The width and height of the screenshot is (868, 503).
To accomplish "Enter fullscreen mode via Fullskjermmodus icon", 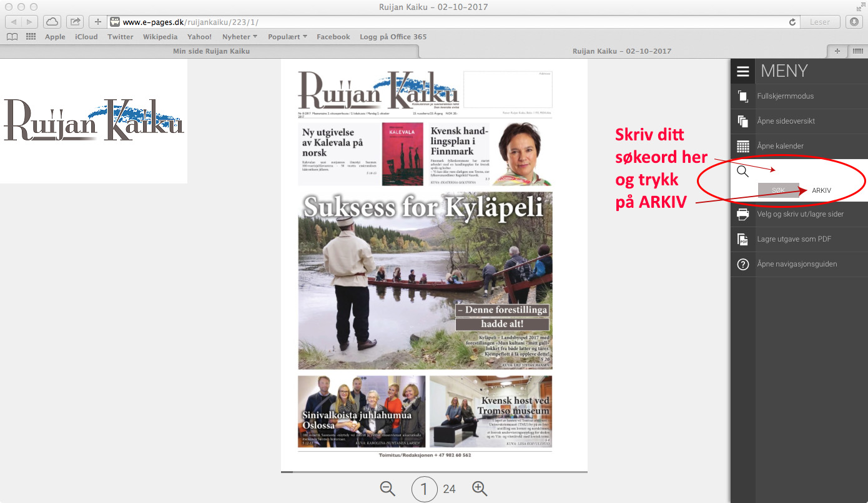I will coord(742,96).
